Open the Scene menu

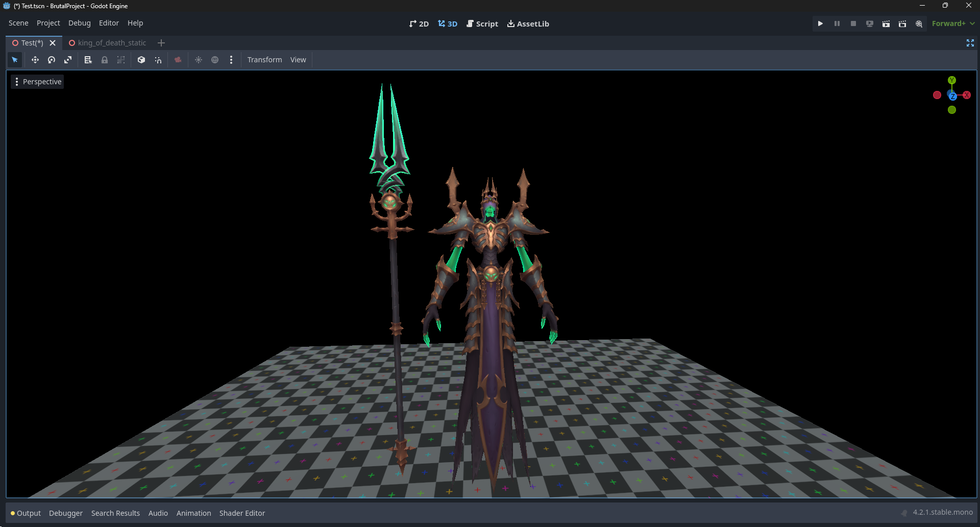pyautogui.click(x=18, y=23)
